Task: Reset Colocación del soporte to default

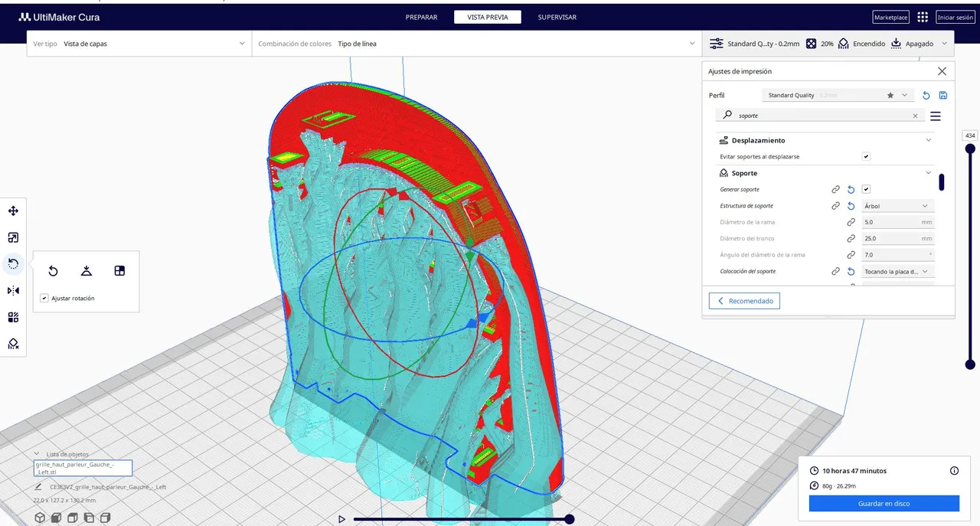Action: tap(851, 271)
